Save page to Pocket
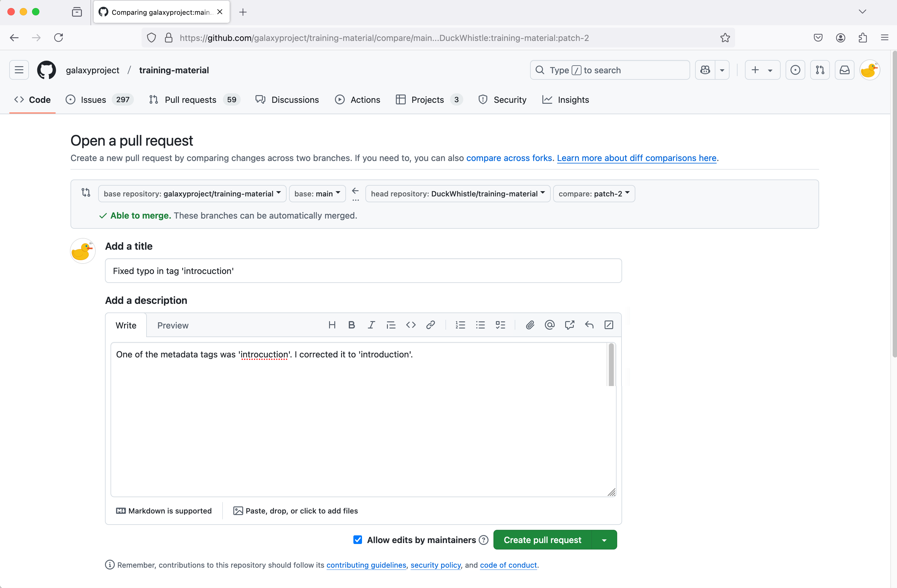897x588 pixels. click(818, 38)
